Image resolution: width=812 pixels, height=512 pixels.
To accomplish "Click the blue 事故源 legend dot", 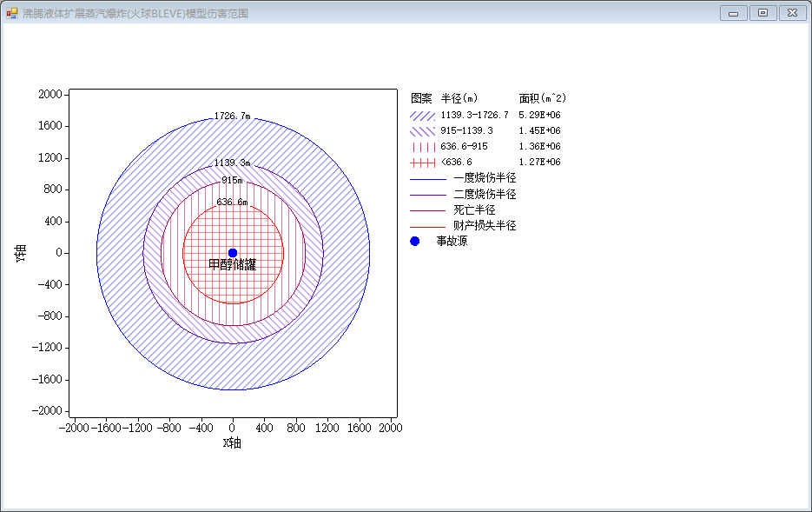I will click(415, 241).
